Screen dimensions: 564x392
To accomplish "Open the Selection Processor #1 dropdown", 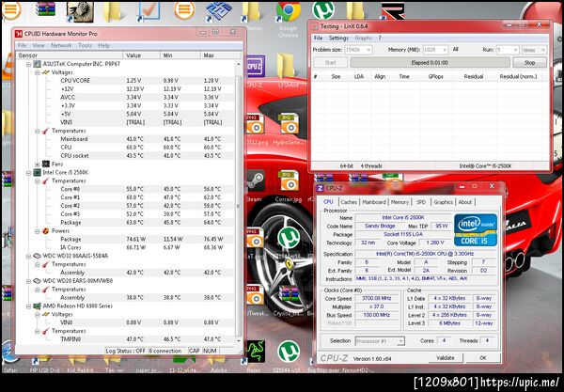I will pyautogui.click(x=401, y=341).
